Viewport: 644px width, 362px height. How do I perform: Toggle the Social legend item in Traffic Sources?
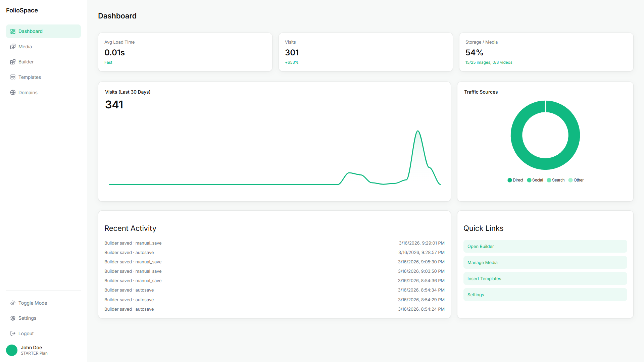coord(535,180)
